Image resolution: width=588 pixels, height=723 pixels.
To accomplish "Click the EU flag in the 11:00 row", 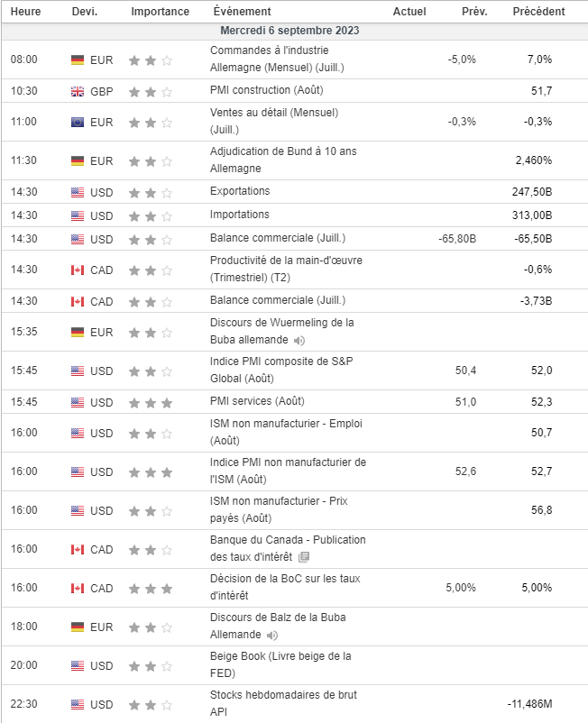I will pos(78,122).
